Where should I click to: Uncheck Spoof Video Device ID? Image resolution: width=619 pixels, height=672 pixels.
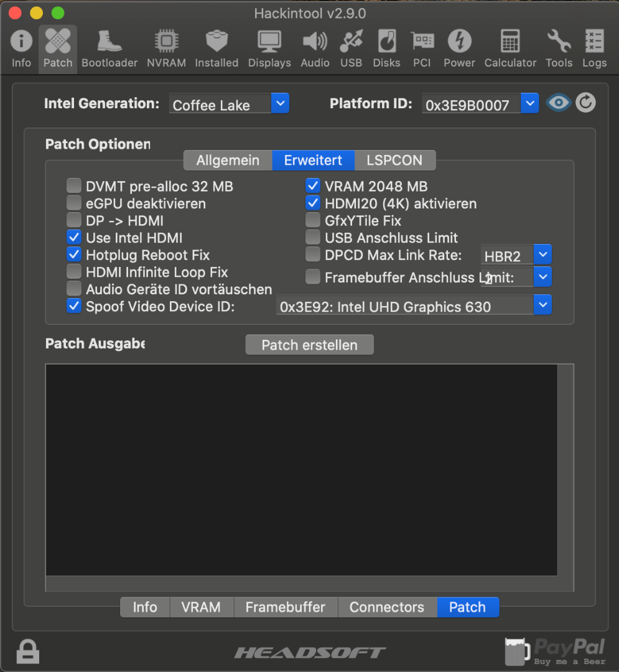[73, 306]
